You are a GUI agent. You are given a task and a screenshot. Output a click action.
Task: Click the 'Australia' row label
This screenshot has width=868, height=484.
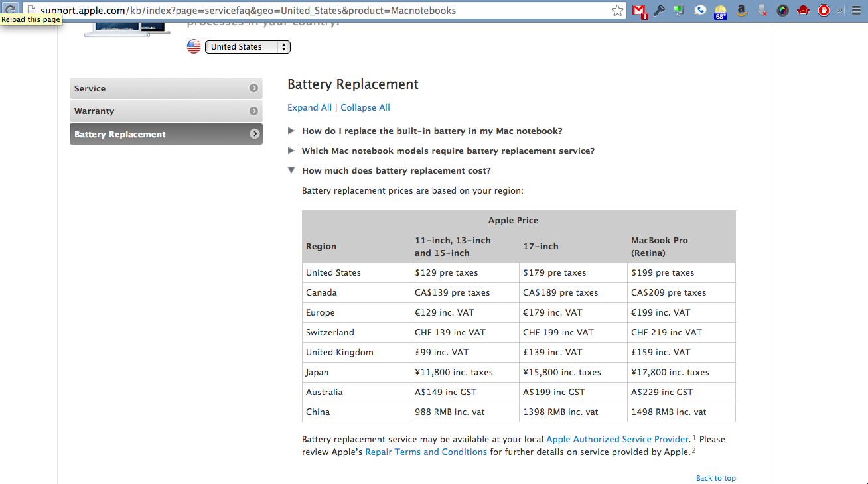click(x=324, y=392)
